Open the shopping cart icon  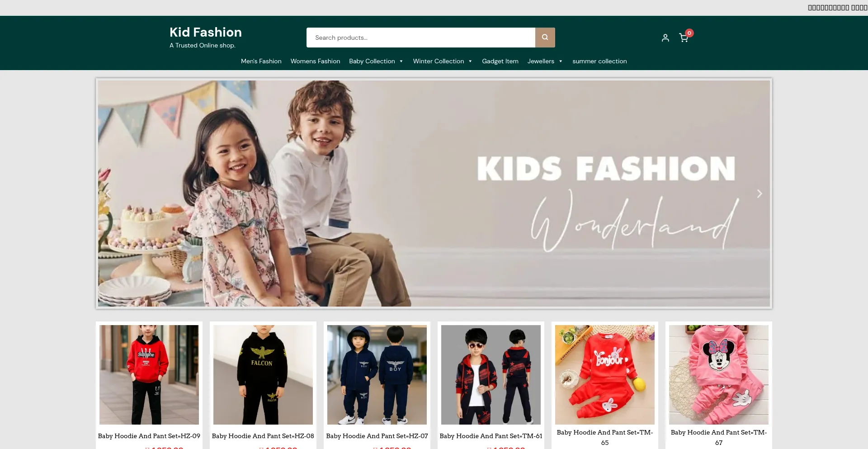(684, 38)
